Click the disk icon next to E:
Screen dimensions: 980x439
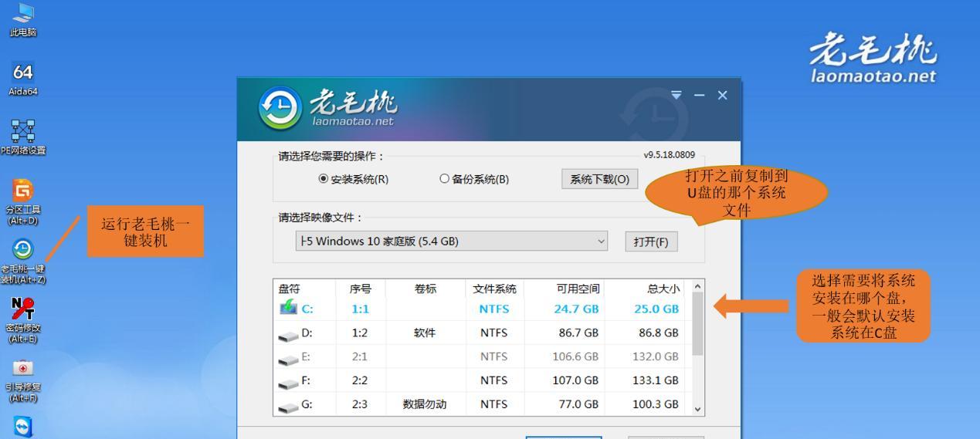pyautogui.click(x=288, y=360)
